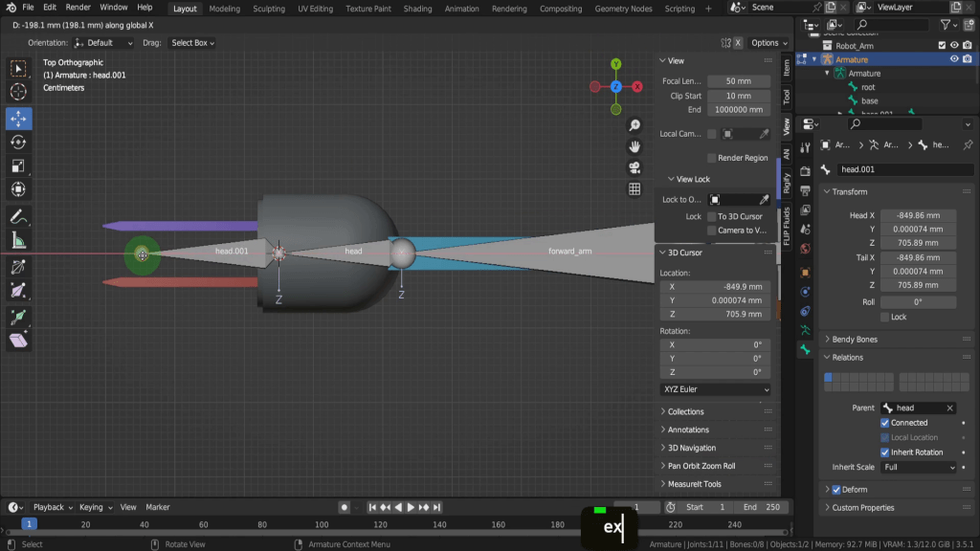Pick the 3D Cursor tool
This screenshot has width=980, height=551.
[18, 92]
